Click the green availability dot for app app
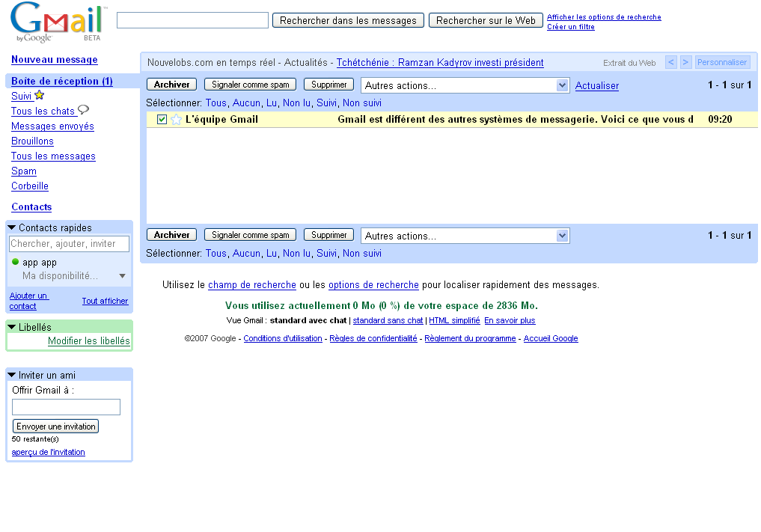 pyautogui.click(x=15, y=262)
